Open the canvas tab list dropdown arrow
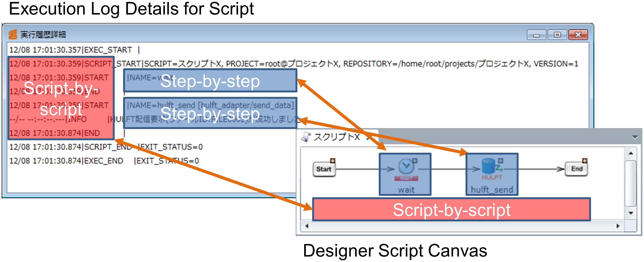The height and width of the screenshot is (262, 644). (x=635, y=137)
